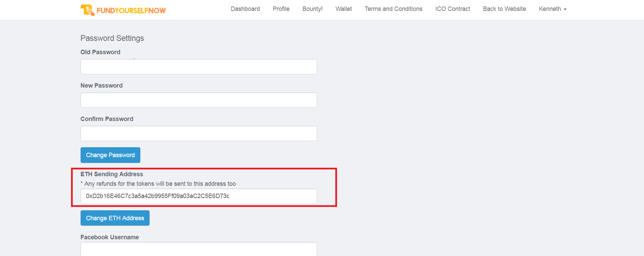Open the ICO Contract page
This screenshot has height=256, width=644.
click(x=453, y=9)
